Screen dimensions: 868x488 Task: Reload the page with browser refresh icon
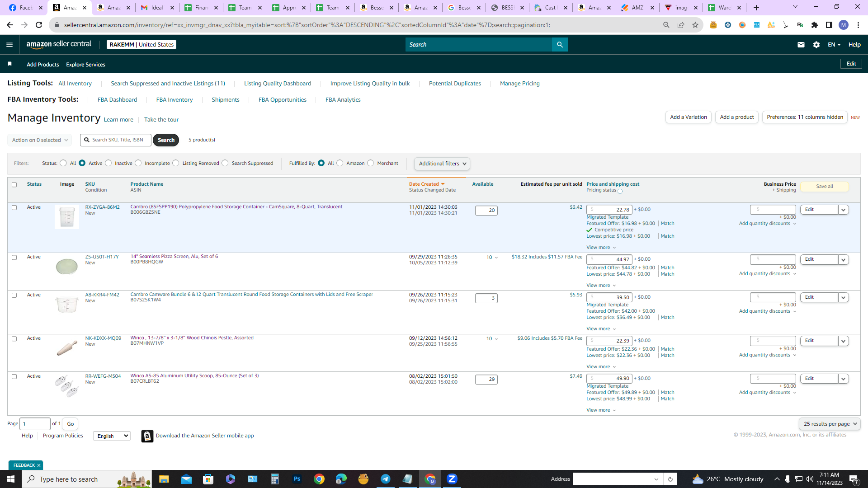[x=39, y=25]
